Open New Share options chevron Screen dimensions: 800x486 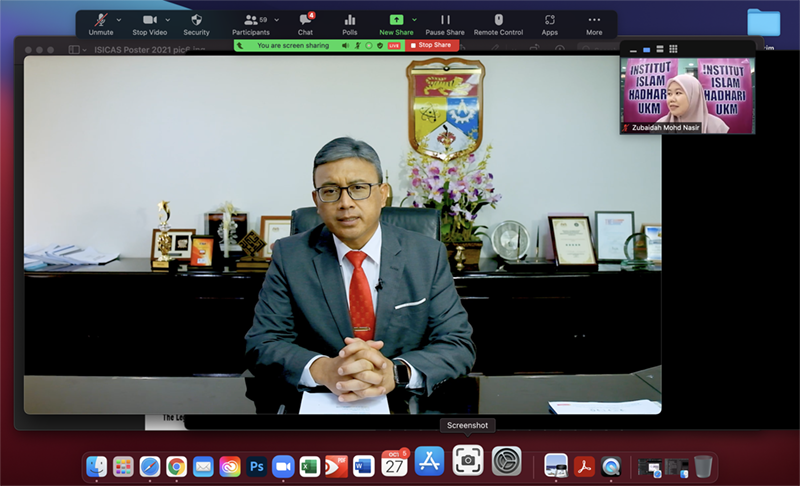[x=415, y=20]
